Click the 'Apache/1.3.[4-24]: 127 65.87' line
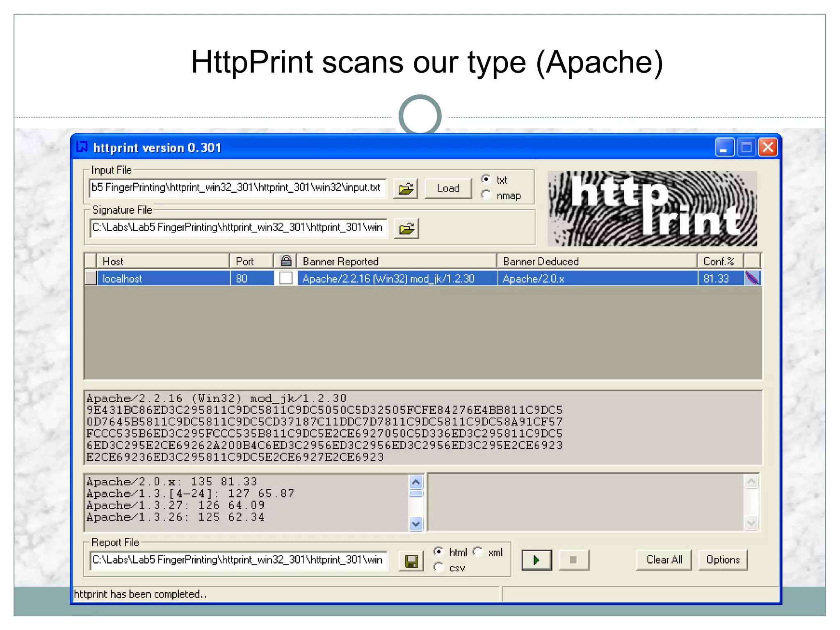The height and width of the screenshot is (630, 840). 191,493
